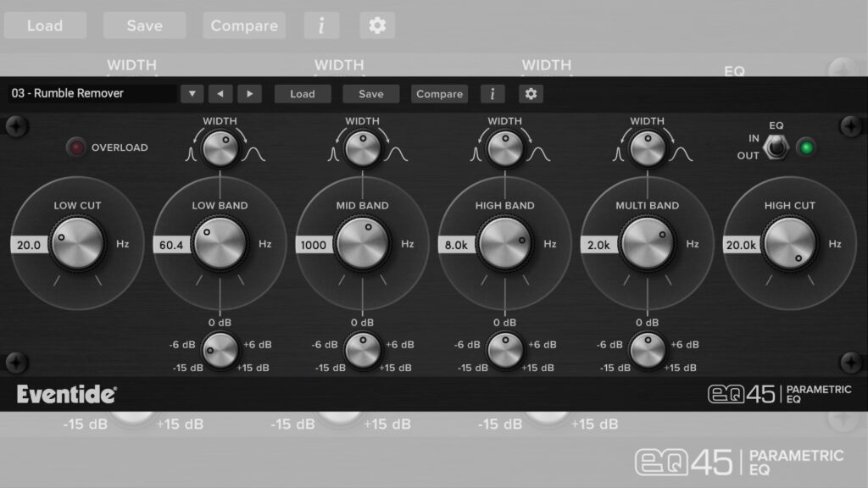Click the High Cut frequency knob
The height and width of the screenshot is (488, 868).
point(790,244)
